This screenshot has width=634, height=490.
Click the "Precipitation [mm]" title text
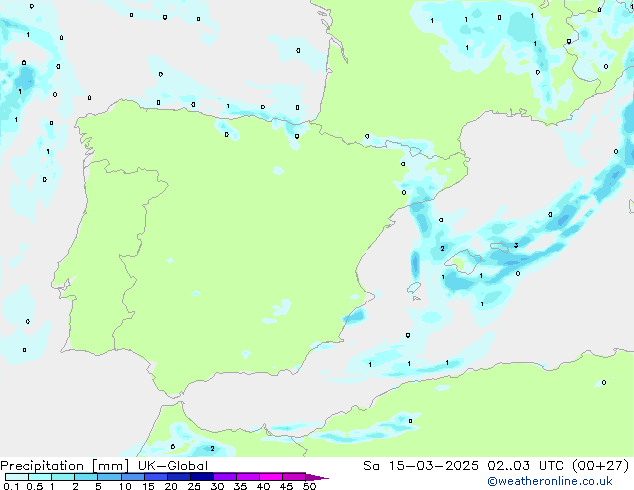click(65, 466)
